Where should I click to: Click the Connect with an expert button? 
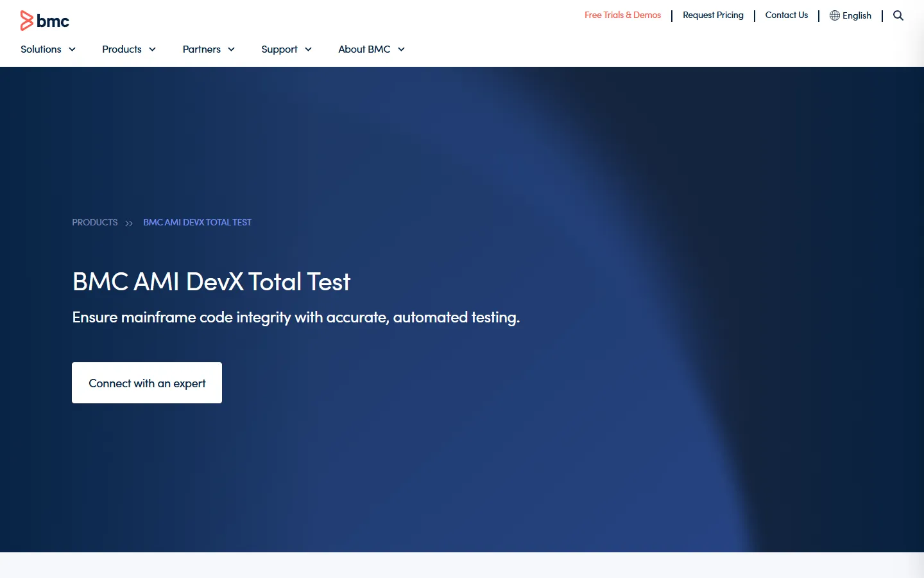pyautogui.click(x=147, y=383)
